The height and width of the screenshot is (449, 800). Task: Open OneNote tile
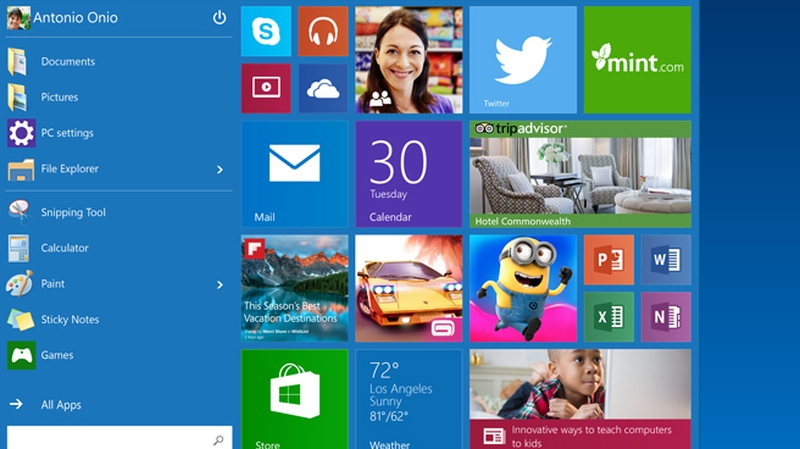tap(666, 317)
